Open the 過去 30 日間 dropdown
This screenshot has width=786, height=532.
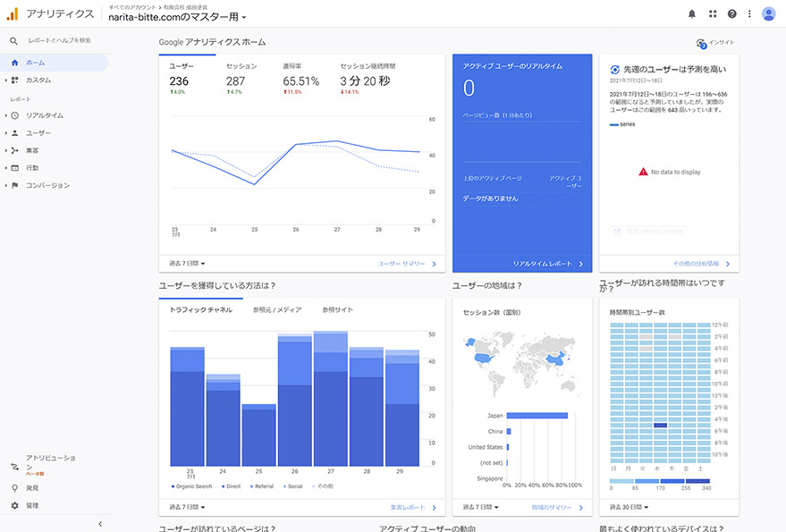(630, 507)
